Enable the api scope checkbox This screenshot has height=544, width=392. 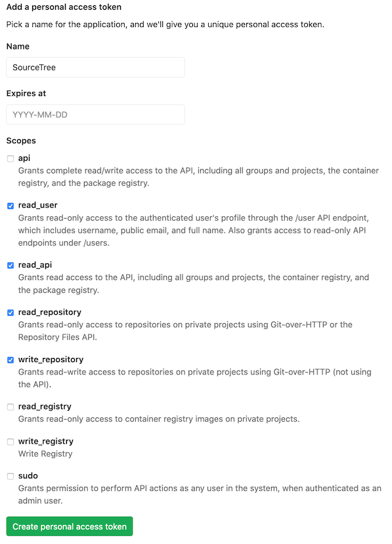[x=10, y=158]
